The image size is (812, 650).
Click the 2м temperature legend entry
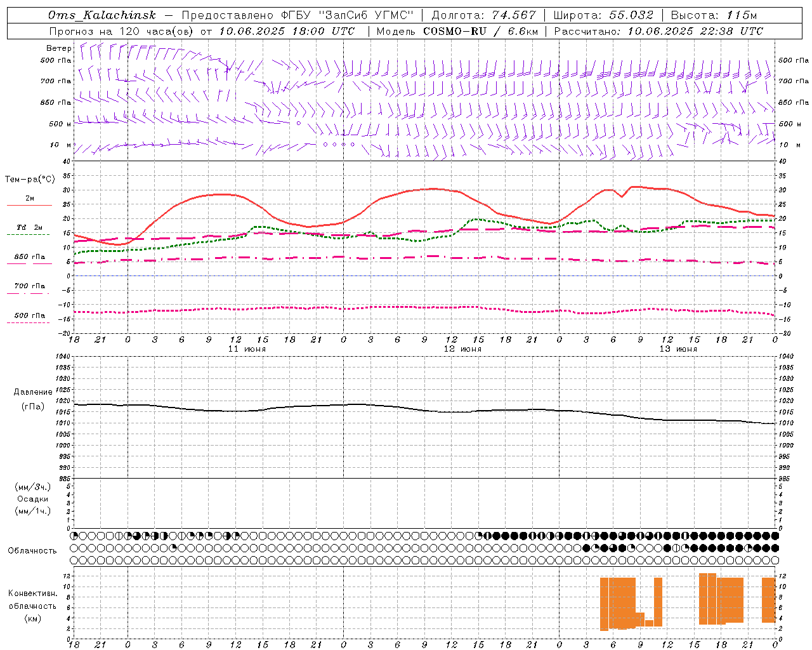click(30, 199)
